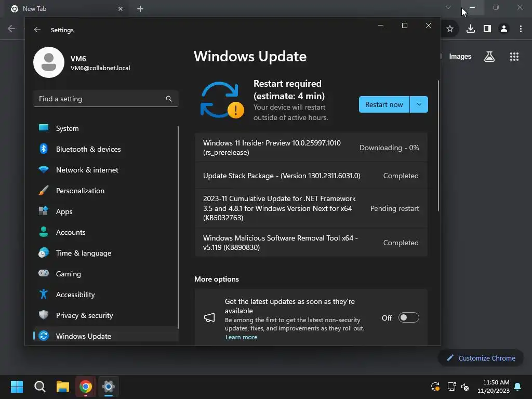This screenshot has width=532, height=399.
Task: Open Google apps grid in Chrome
Action: [514, 57]
